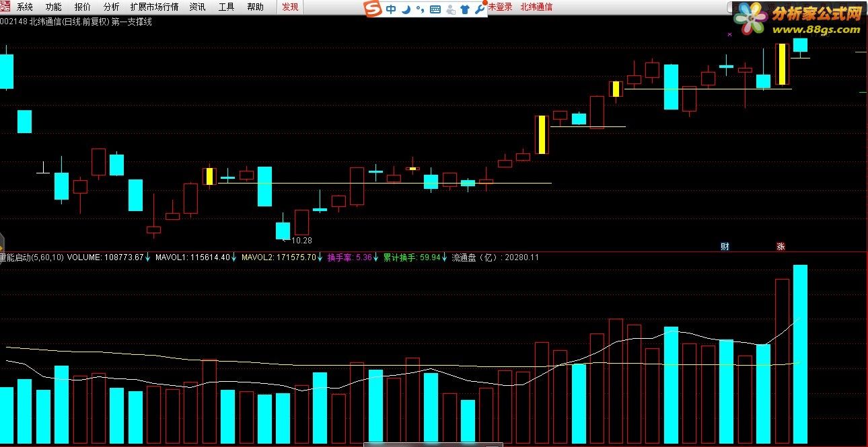868x447 pixels.
Task: Select the tallest cyan volume bar at right
Action: click(800, 354)
